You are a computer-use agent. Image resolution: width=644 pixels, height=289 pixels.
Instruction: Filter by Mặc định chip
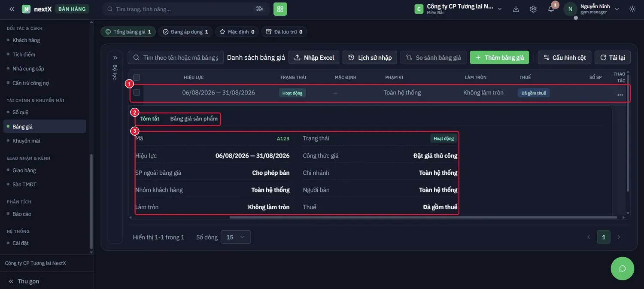coord(237,32)
